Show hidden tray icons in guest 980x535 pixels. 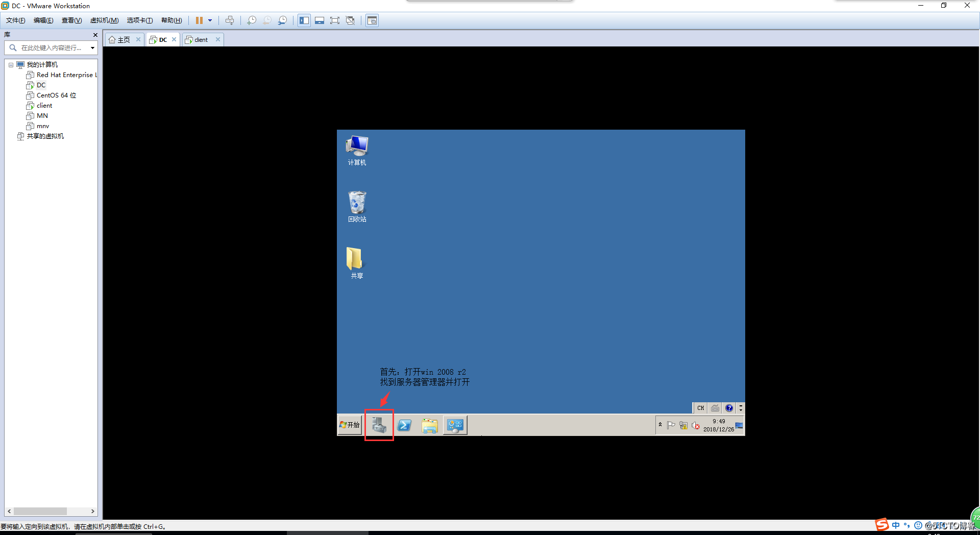coord(660,425)
